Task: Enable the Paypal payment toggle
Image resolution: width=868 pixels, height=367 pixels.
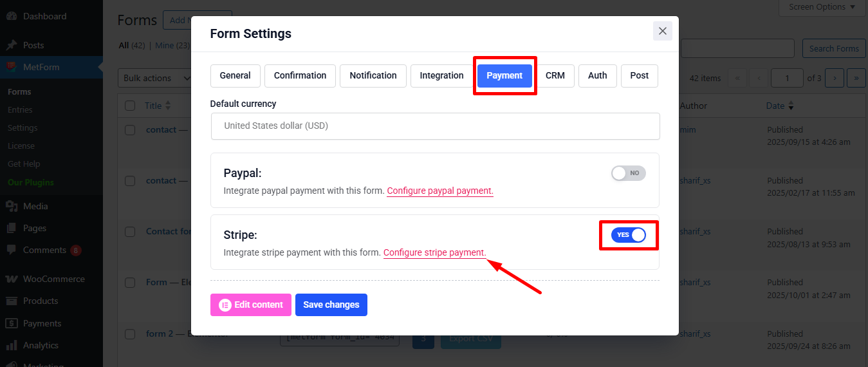Action: click(x=628, y=173)
